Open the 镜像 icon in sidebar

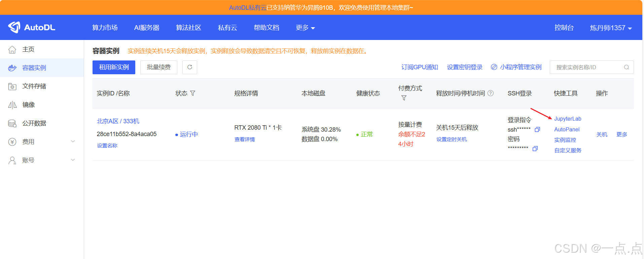[12, 105]
